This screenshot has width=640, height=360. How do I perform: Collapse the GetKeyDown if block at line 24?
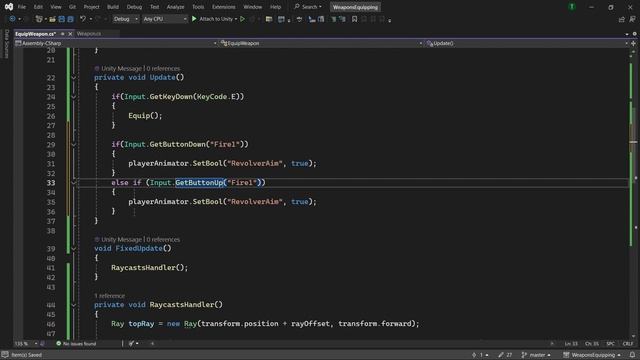(x=73, y=97)
